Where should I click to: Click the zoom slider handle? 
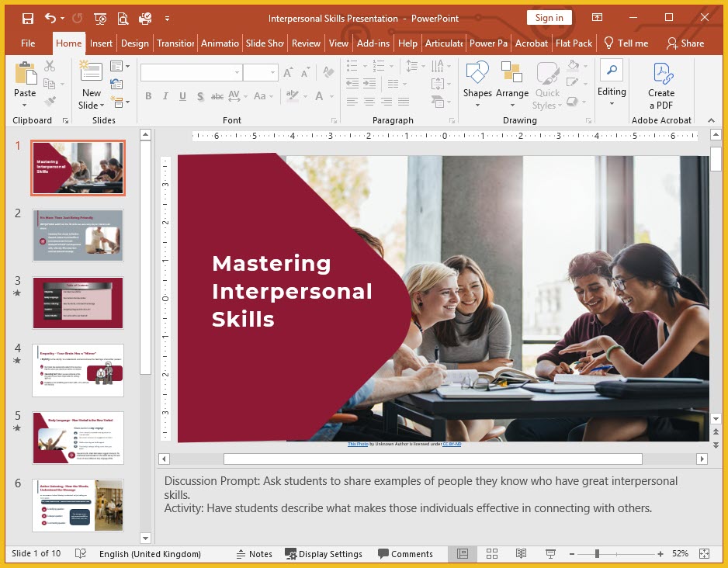click(597, 553)
